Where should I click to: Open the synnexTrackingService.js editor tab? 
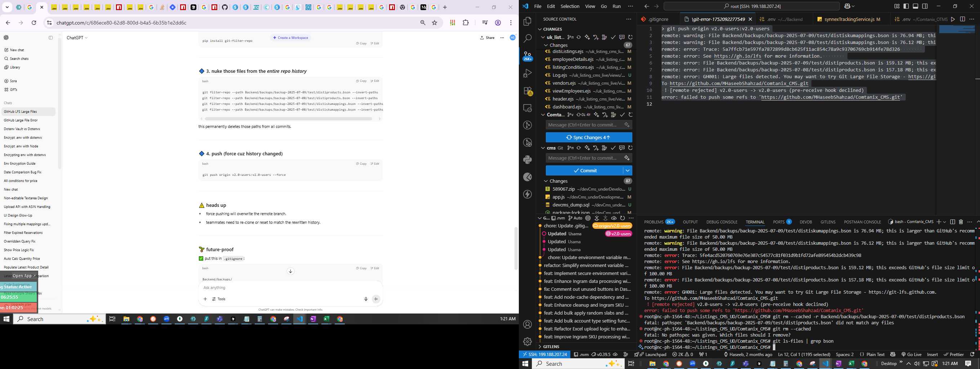[x=851, y=19]
